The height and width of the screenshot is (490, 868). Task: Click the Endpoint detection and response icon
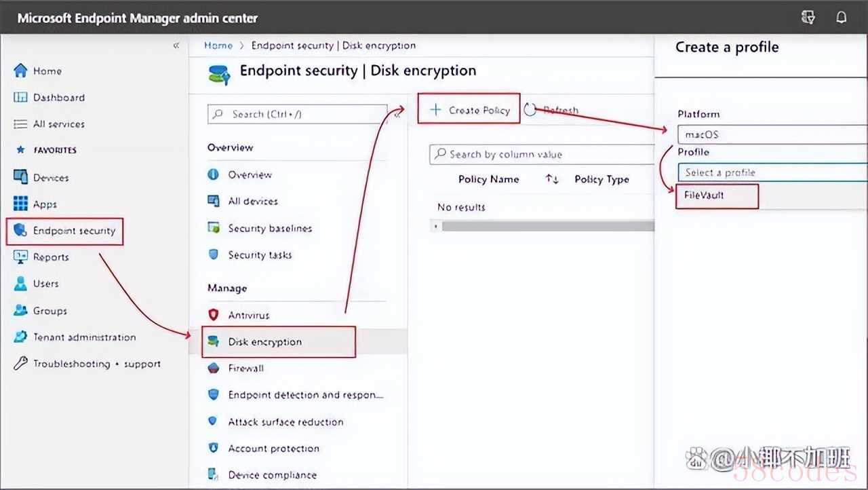(x=214, y=394)
